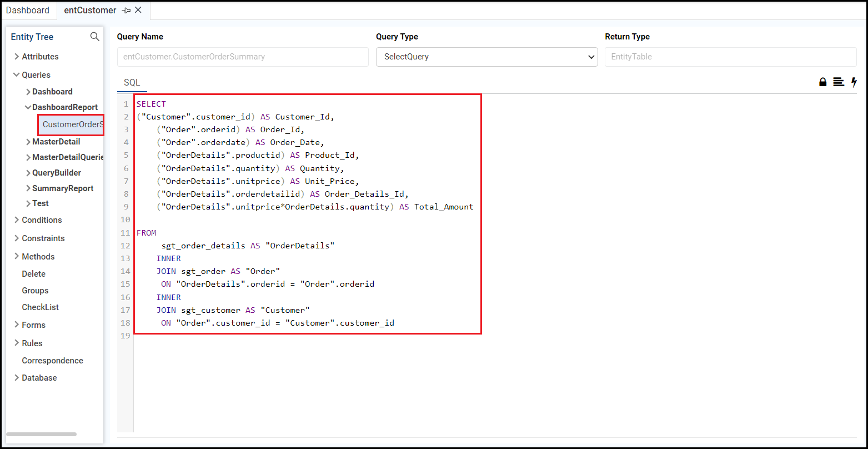Expand the QueryBuilder folder
The image size is (868, 449).
point(28,173)
